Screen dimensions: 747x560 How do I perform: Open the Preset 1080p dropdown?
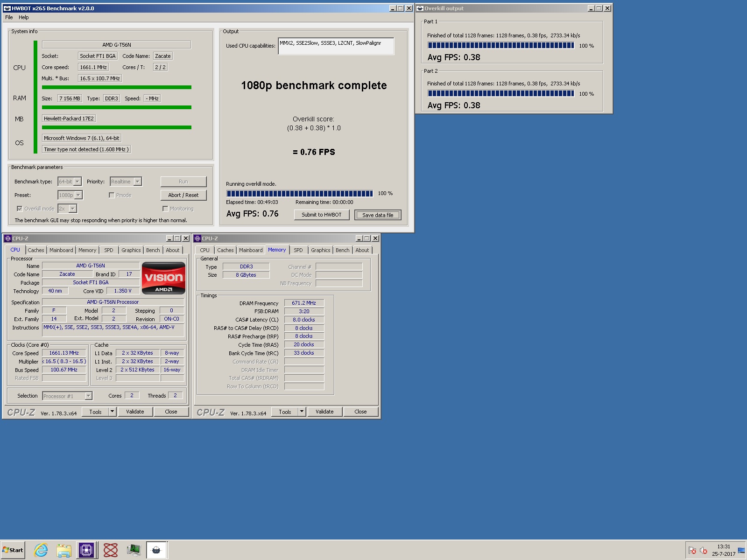pos(78,195)
